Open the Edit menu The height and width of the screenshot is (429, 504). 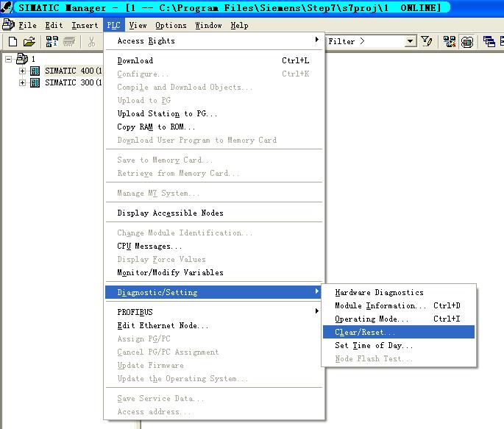click(54, 25)
